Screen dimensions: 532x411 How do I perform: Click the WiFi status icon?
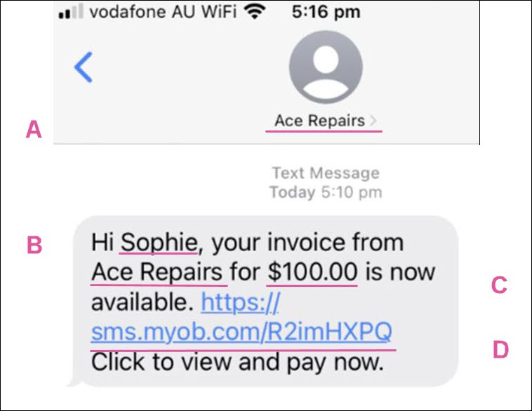point(255,12)
